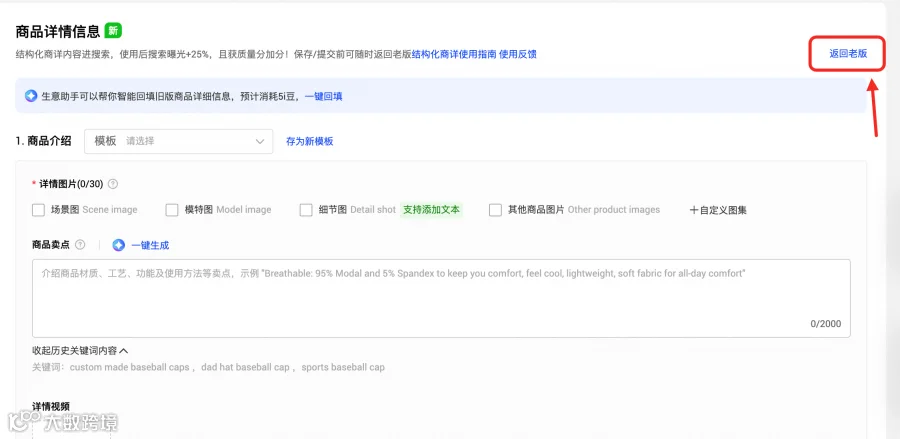Click 一键生成 to generate selling points
Screen dimensions: 900x439
pyautogui.click(x=150, y=245)
